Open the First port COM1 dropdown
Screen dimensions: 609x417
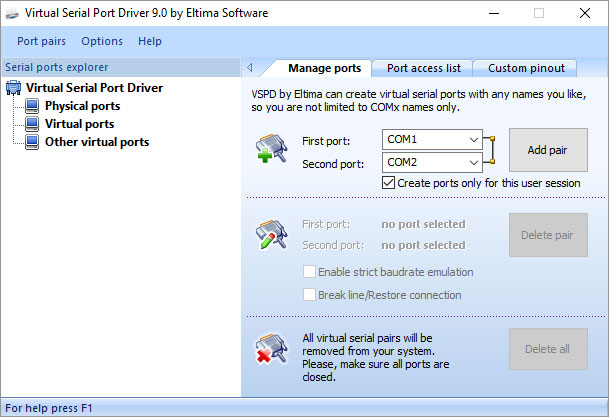(x=432, y=139)
